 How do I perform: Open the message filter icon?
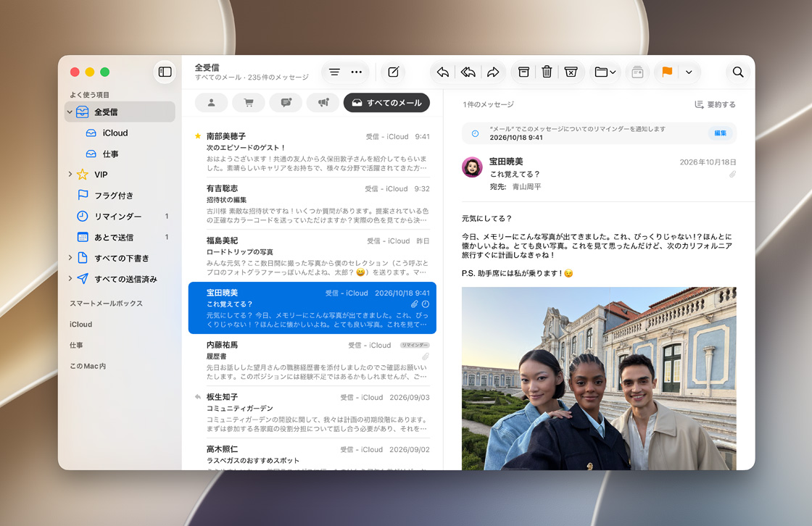(x=334, y=72)
